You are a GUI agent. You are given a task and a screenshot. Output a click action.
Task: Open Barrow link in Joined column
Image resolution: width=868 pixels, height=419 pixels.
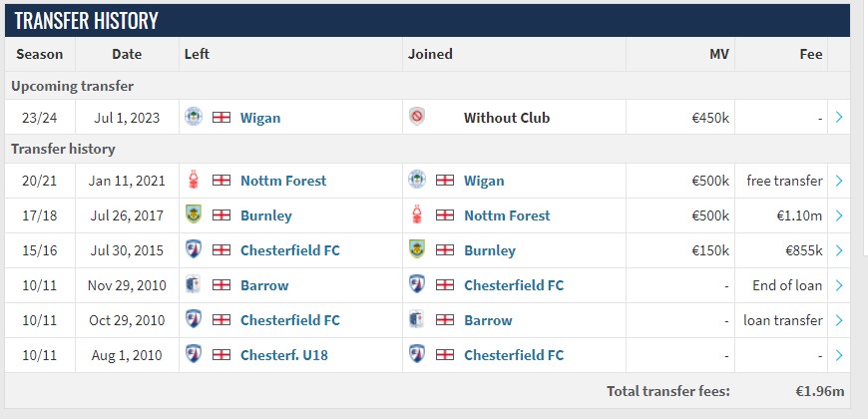click(x=488, y=320)
